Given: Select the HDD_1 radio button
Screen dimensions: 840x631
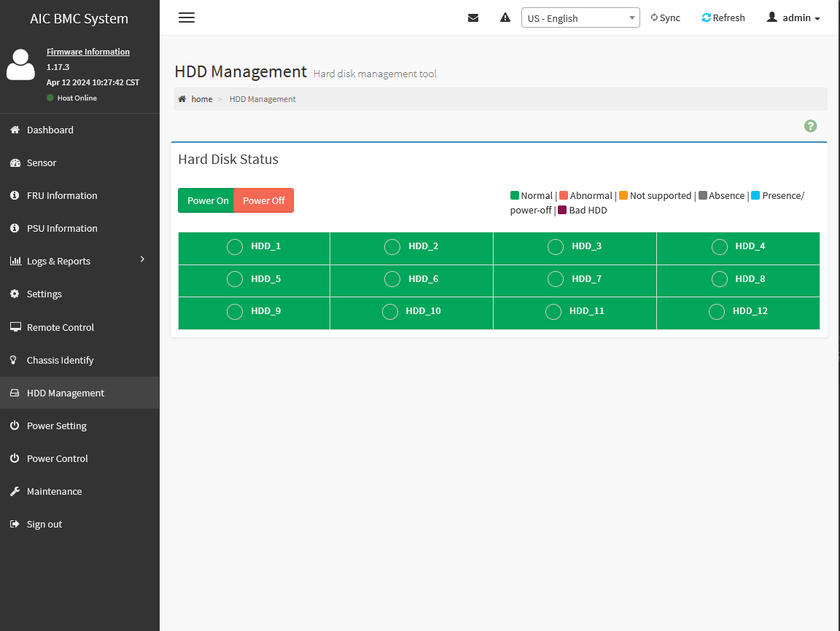Looking at the screenshot, I should [x=235, y=247].
